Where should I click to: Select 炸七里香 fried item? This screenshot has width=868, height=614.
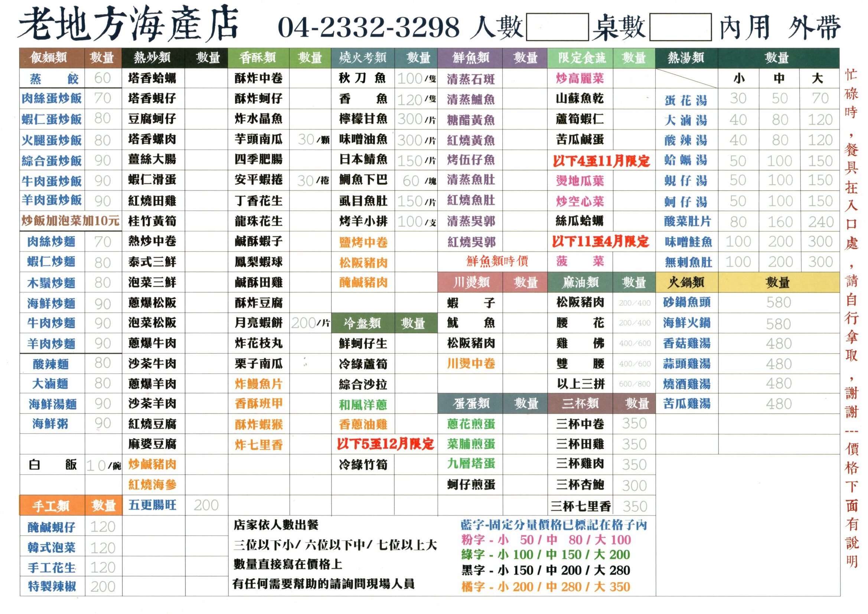pos(259,445)
